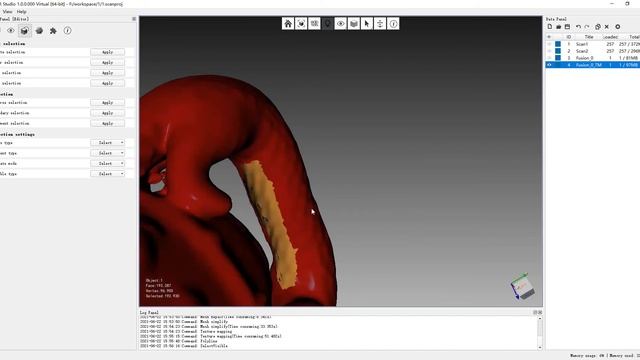Click the Mesh simplify log entry line
The height and width of the screenshot is (360, 640).
[184, 322]
